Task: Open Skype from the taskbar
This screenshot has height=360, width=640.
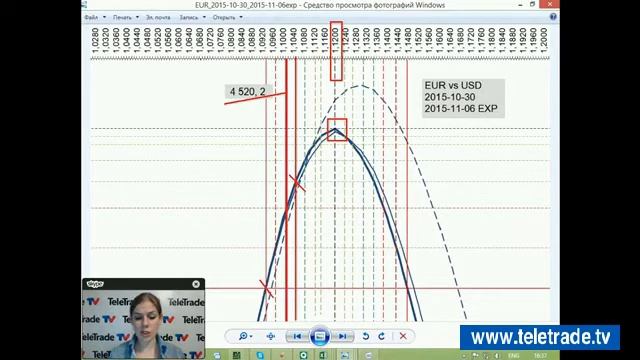Action: tap(260, 356)
